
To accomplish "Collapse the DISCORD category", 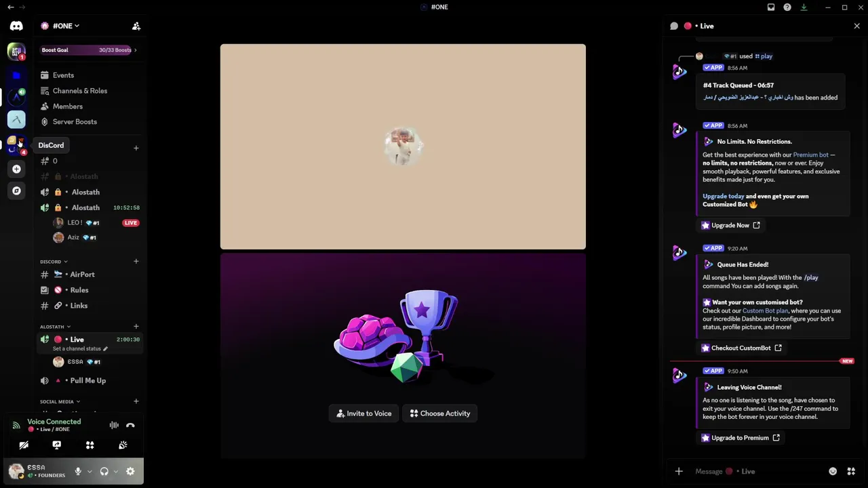I will pos(54,262).
